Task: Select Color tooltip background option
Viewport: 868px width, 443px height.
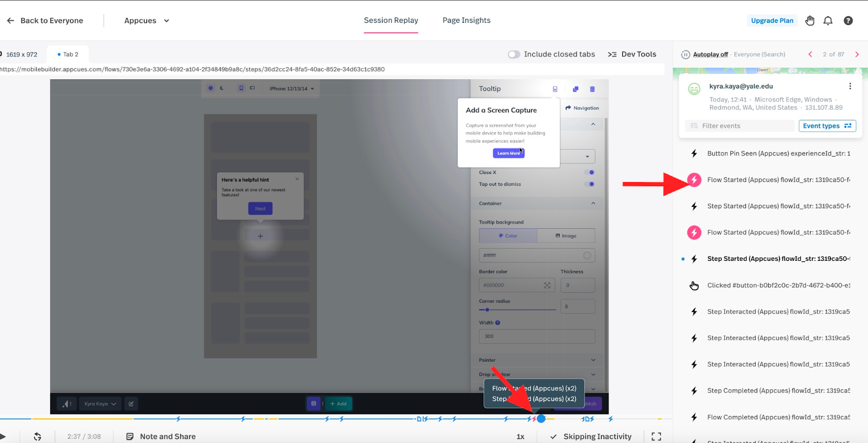Action: [x=508, y=236]
